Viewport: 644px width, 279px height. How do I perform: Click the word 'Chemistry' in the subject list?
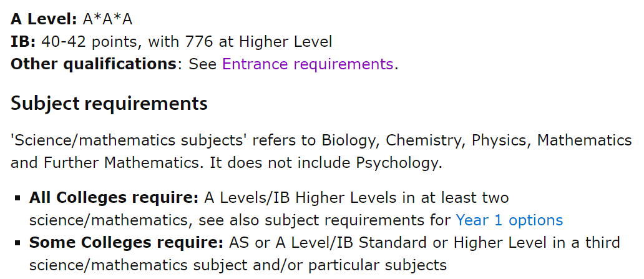tap(424, 140)
